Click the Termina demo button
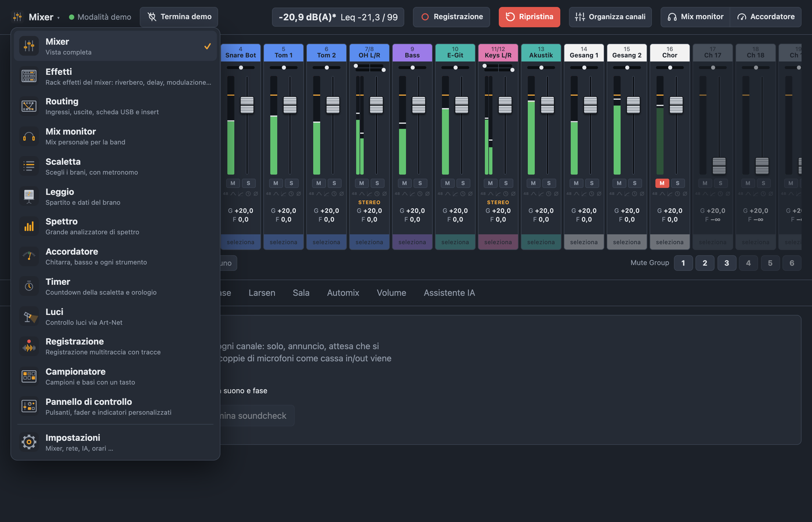Screen dimensions: 812x522 (179, 17)
